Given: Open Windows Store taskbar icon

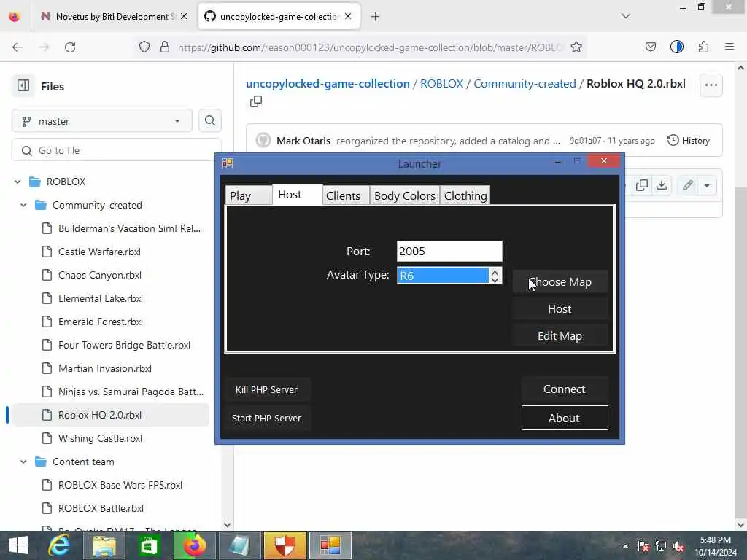Looking at the screenshot, I should coord(149,545).
